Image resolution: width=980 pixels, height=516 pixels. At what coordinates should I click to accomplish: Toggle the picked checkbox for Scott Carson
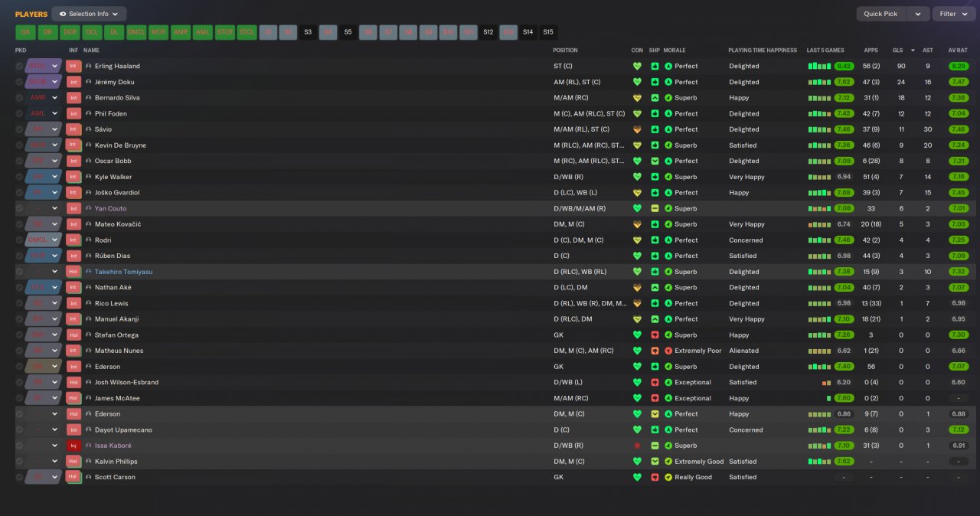coord(19,477)
